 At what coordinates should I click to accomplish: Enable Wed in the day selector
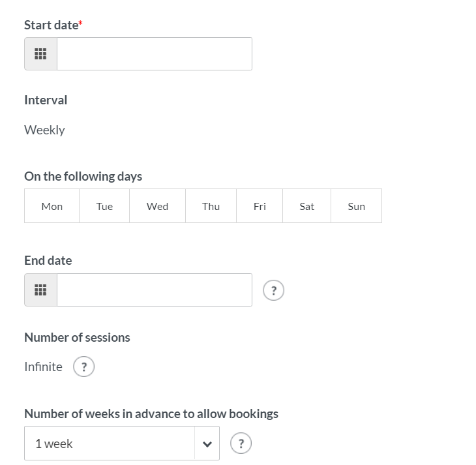[157, 206]
